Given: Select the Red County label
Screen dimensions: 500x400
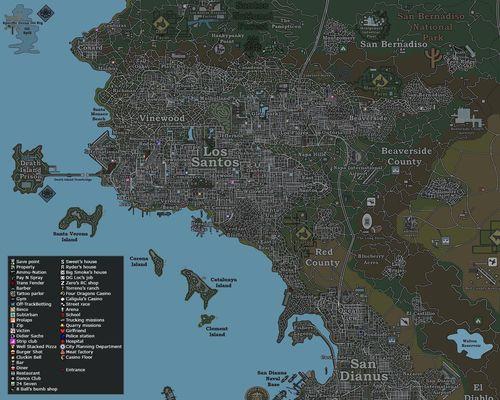Looking at the screenshot, I should tap(323, 257).
